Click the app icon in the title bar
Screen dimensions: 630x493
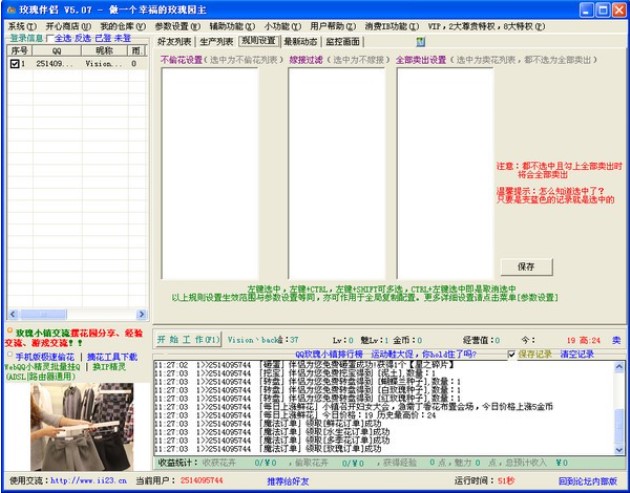pyautogui.click(x=9, y=8)
